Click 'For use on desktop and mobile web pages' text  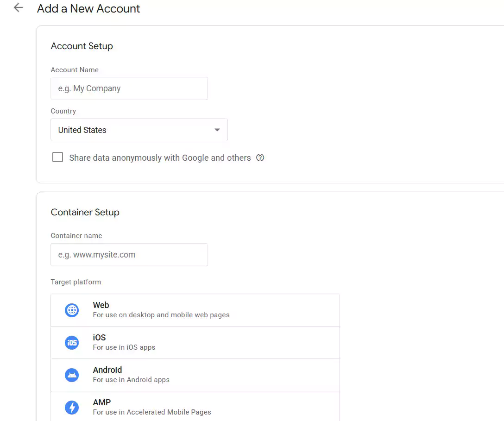[x=161, y=315]
